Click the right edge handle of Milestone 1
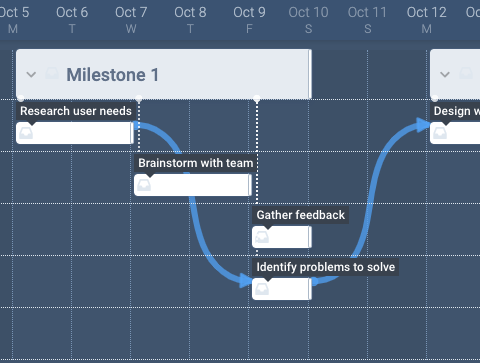480x363 pixels. pos(310,74)
